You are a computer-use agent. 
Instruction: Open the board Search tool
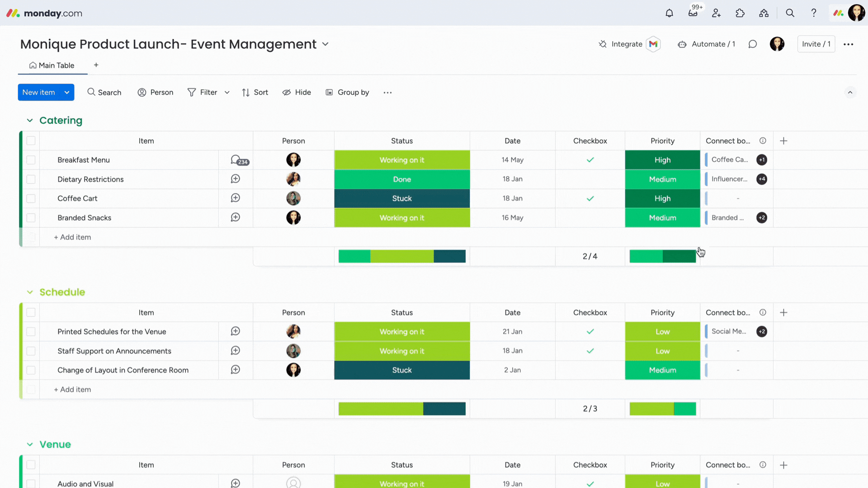click(x=104, y=92)
